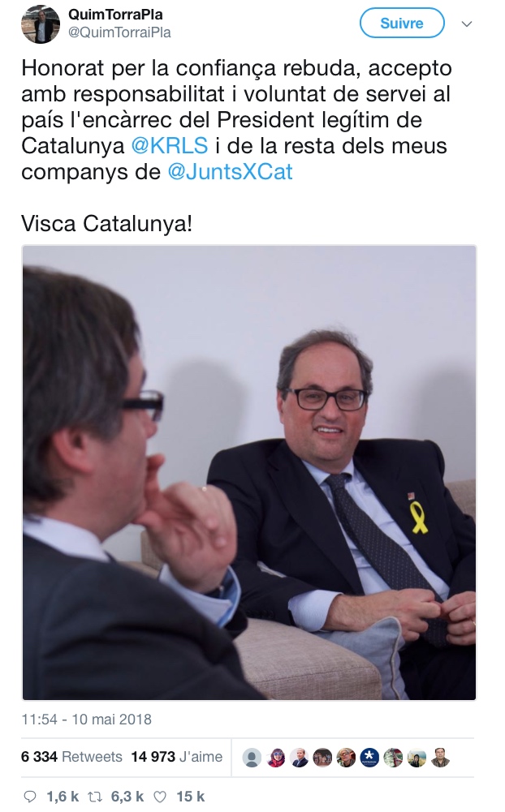This screenshot has width=505, height=812.
Task: Expand tweet options chevron menu
Action: point(467,24)
